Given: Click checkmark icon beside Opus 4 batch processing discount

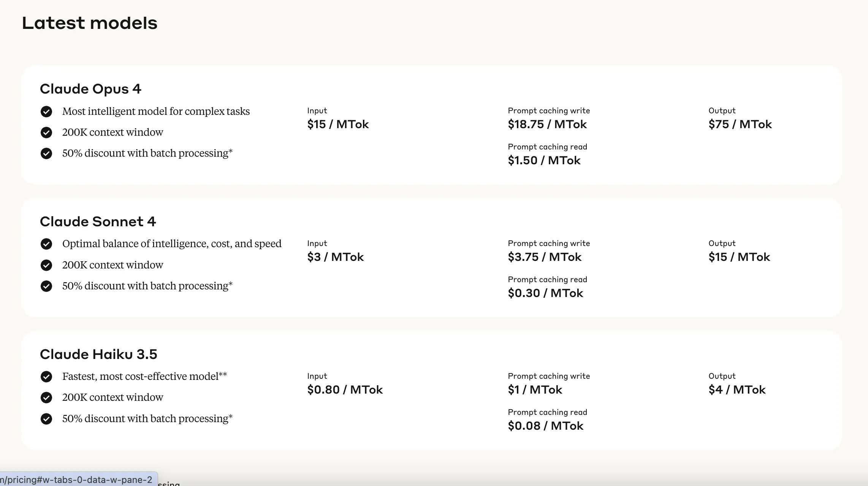Looking at the screenshot, I should [46, 153].
